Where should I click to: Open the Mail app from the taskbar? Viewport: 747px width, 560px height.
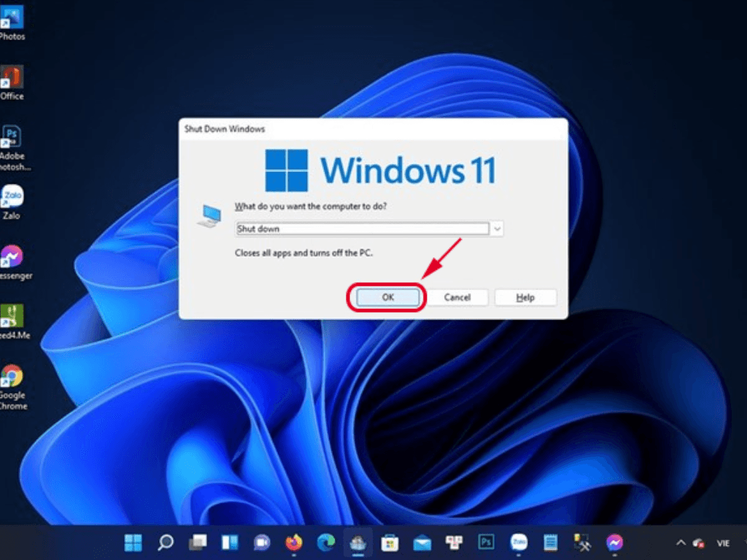[x=422, y=542]
